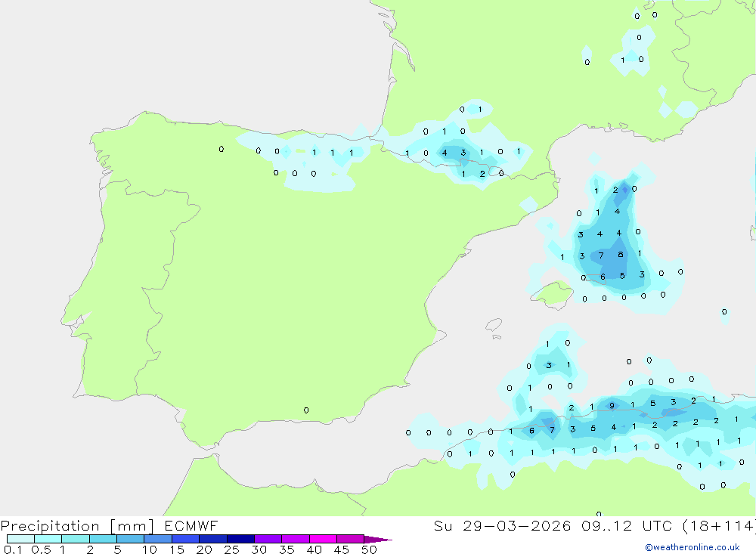Click the legend label '25'
This screenshot has height=554, width=756.
point(231,549)
